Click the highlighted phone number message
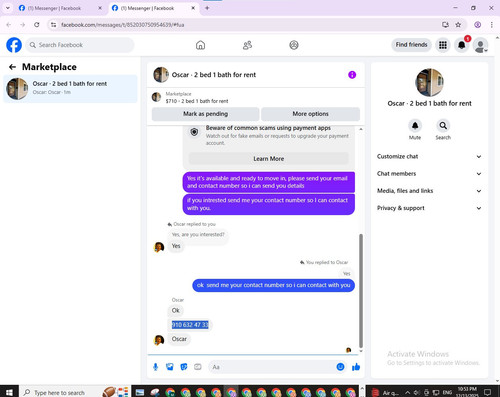 pos(190,325)
